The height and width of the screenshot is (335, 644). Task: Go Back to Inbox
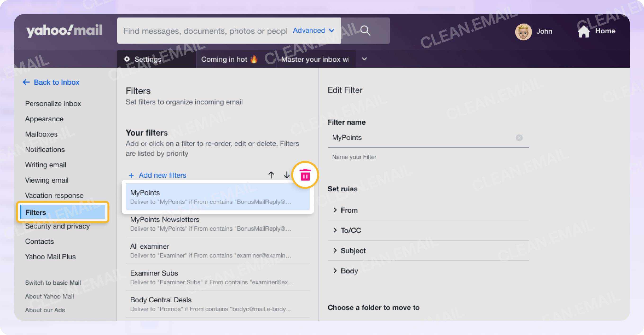click(x=57, y=82)
